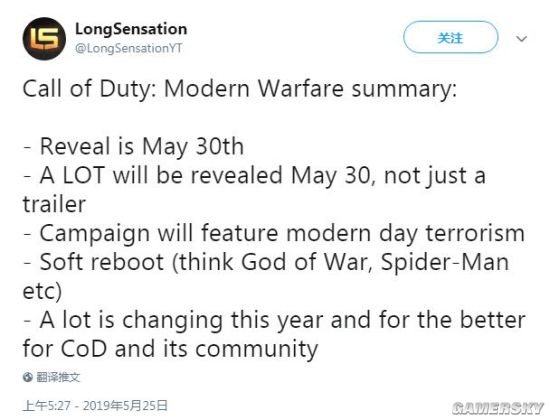Click the globe icon beside 翻译推文

pos(28,377)
